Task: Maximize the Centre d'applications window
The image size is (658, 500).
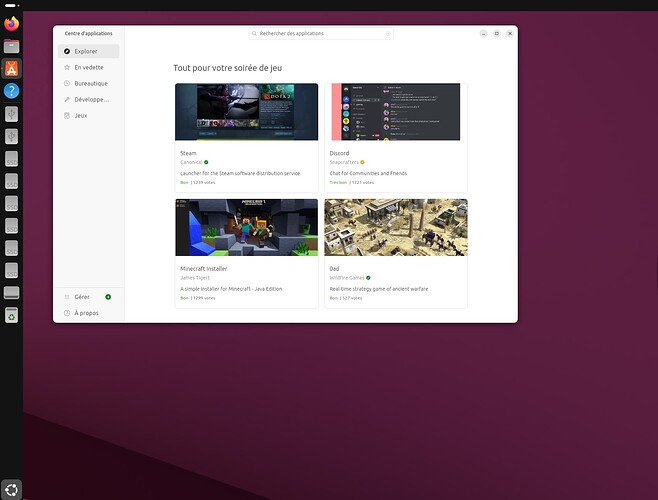Action: pyautogui.click(x=496, y=33)
